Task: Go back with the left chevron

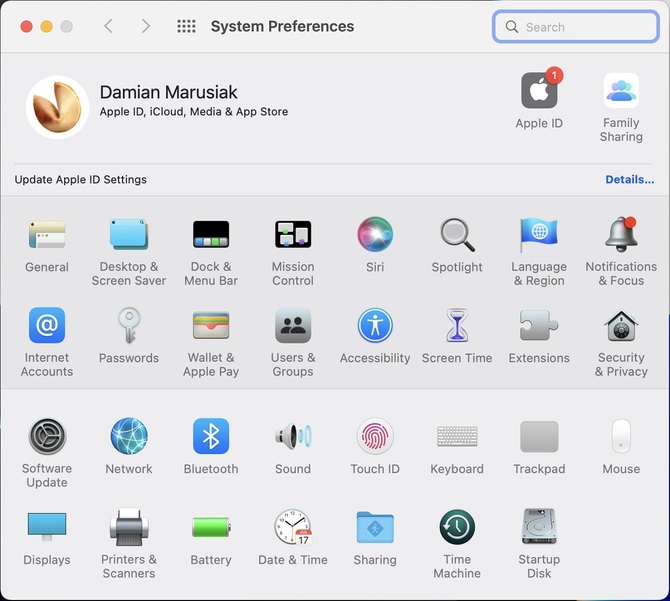Action: point(109,26)
